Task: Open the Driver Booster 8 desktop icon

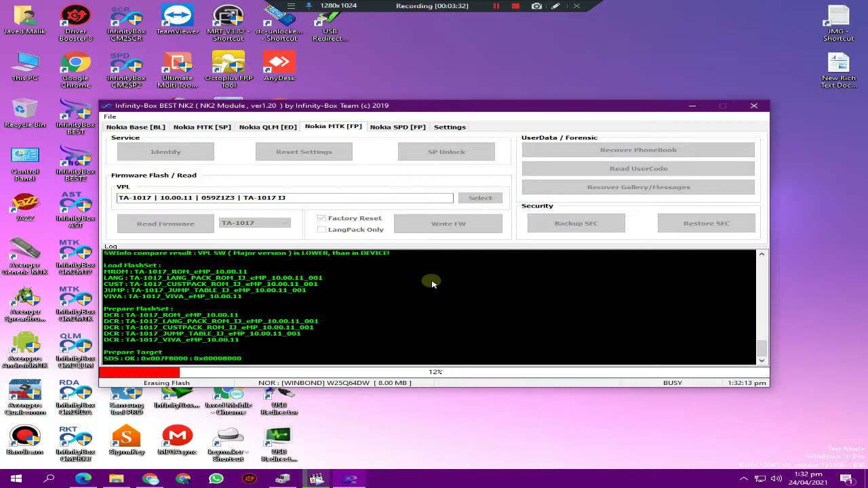Action: pos(75,24)
